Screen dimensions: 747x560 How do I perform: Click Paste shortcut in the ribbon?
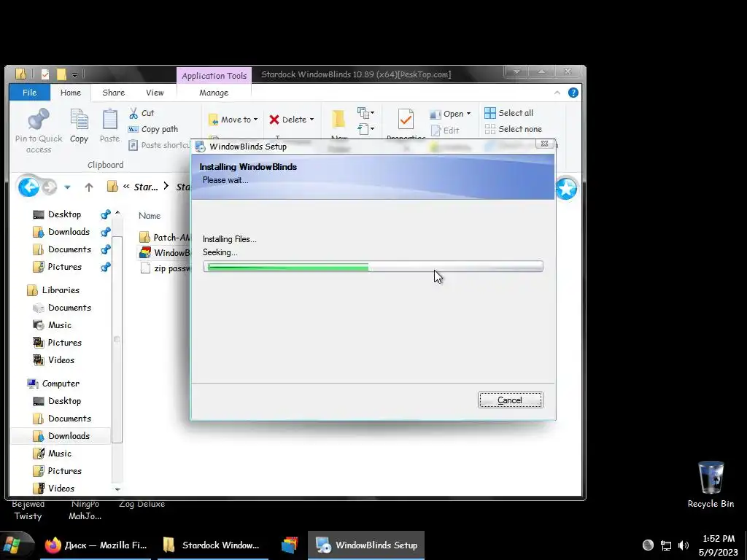point(159,145)
